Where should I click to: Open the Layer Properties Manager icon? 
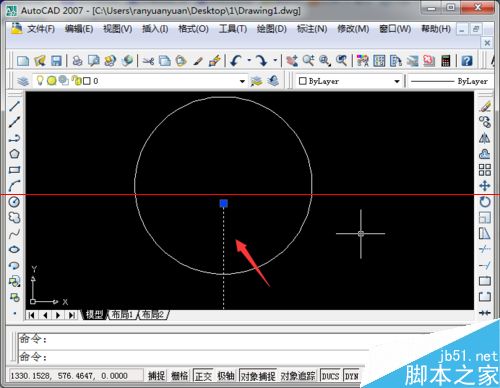[x=23, y=81]
